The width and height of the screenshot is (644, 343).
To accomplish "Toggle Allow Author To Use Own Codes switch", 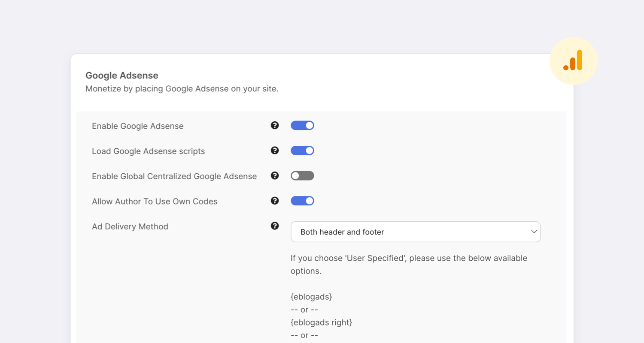I will point(302,201).
